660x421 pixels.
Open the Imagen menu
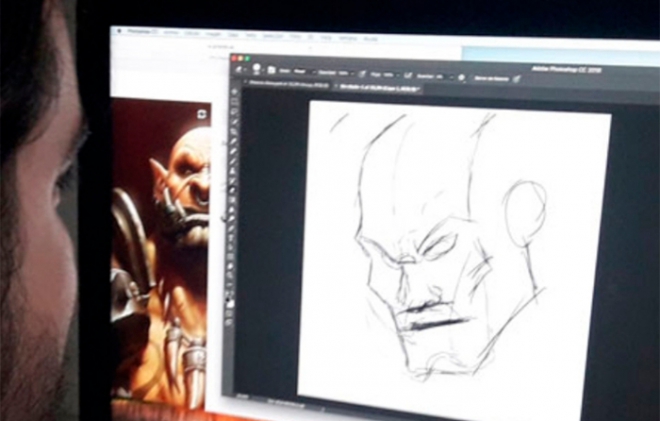point(213,34)
